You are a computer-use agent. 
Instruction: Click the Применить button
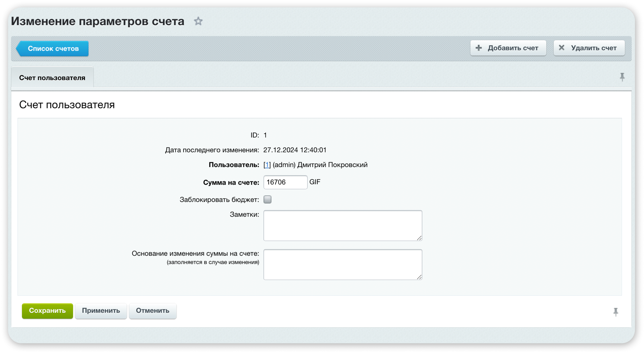(101, 311)
